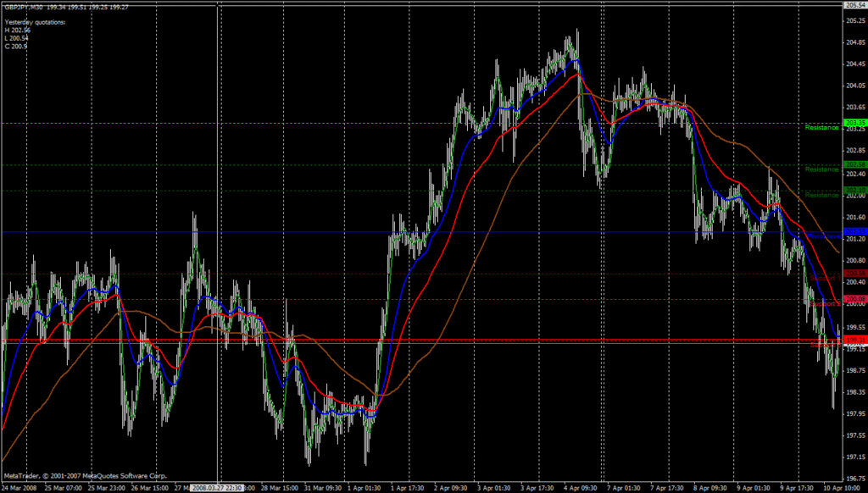Click the '25 Mar 07:00' time label
This screenshot has width=868, height=493.
point(63,489)
